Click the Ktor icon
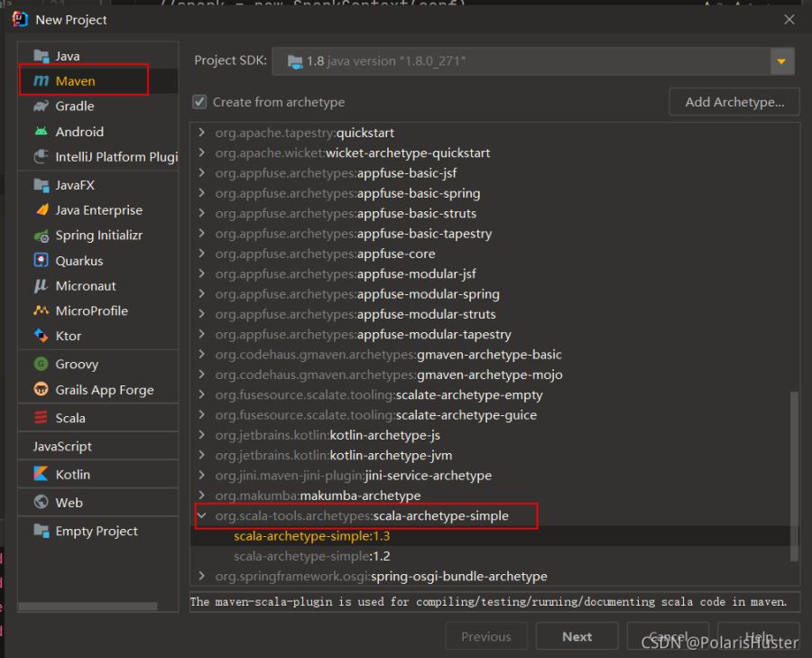This screenshot has width=812, height=658. tap(41, 335)
